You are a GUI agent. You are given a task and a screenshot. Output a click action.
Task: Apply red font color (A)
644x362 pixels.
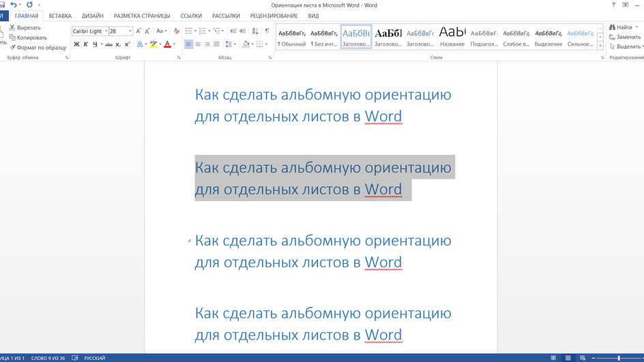point(167,44)
